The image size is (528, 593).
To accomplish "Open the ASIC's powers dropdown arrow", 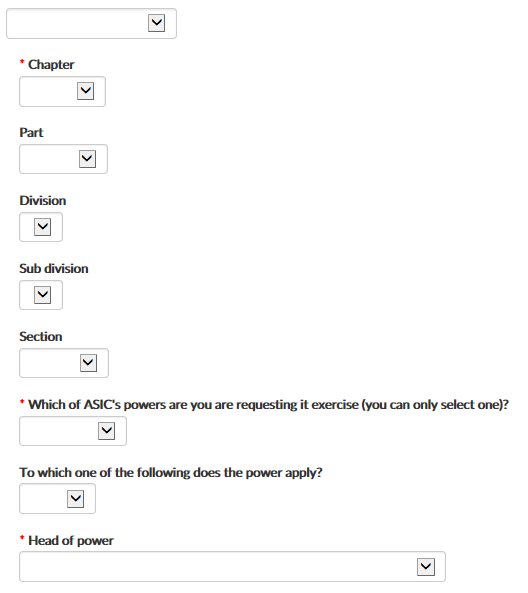I will coord(107,431).
